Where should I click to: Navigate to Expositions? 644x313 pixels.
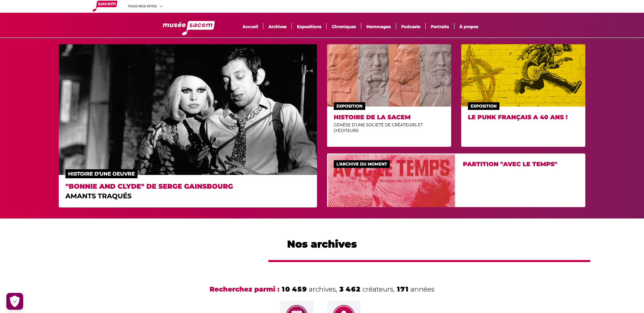309,26
